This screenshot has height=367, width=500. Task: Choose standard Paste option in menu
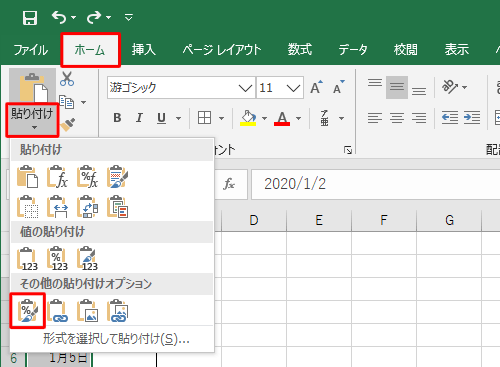point(28,176)
